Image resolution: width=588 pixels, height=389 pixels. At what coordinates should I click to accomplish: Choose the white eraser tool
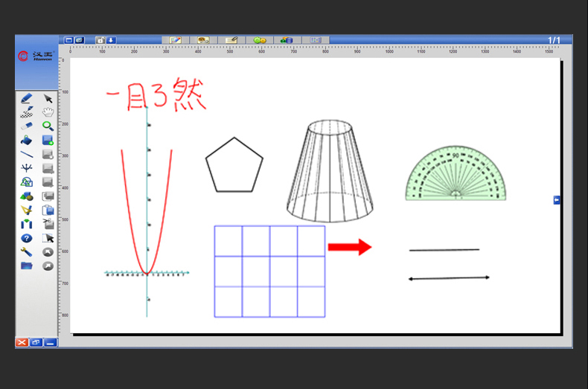pyautogui.click(x=27, y=126)
